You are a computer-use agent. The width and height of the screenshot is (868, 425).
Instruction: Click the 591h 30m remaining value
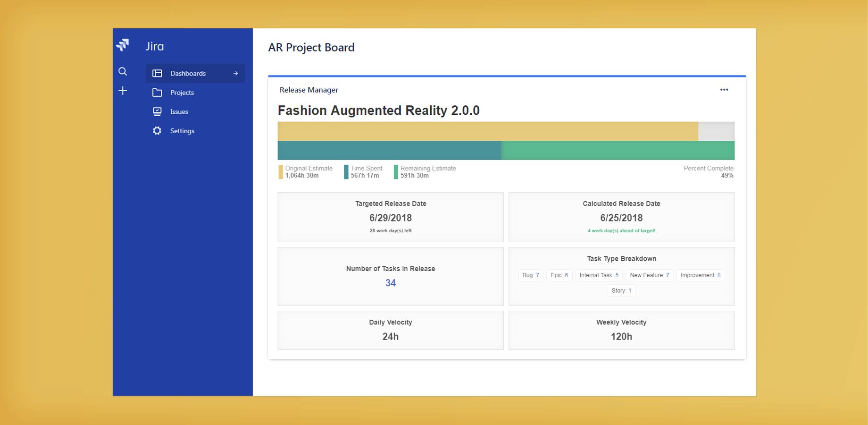click(415, 176)
